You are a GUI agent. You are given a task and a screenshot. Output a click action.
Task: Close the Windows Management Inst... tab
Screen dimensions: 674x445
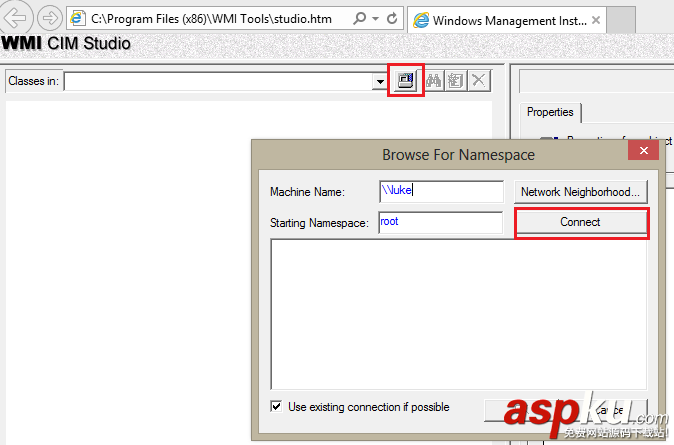pos(596,20)
